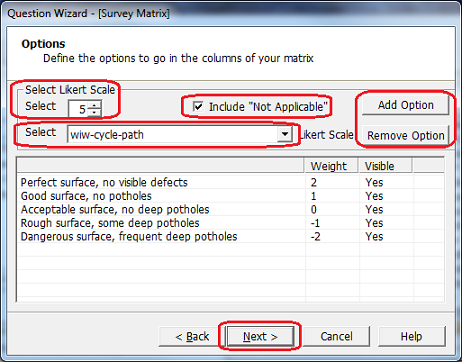Toggle Include "Not Applicable" checkbox
Screen dimensions: 462x362
pyautogui.click(x=198, y=107)
